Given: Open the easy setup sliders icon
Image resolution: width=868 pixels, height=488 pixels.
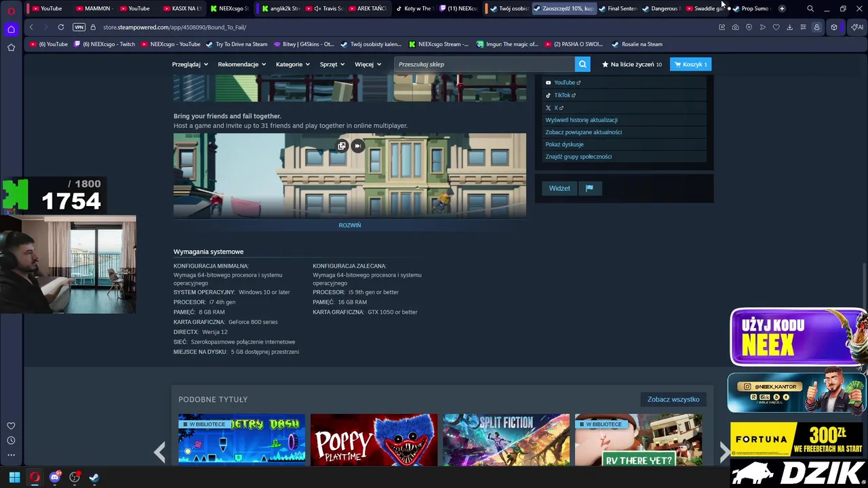Looking at the screenshot, I should pos(803,27).
